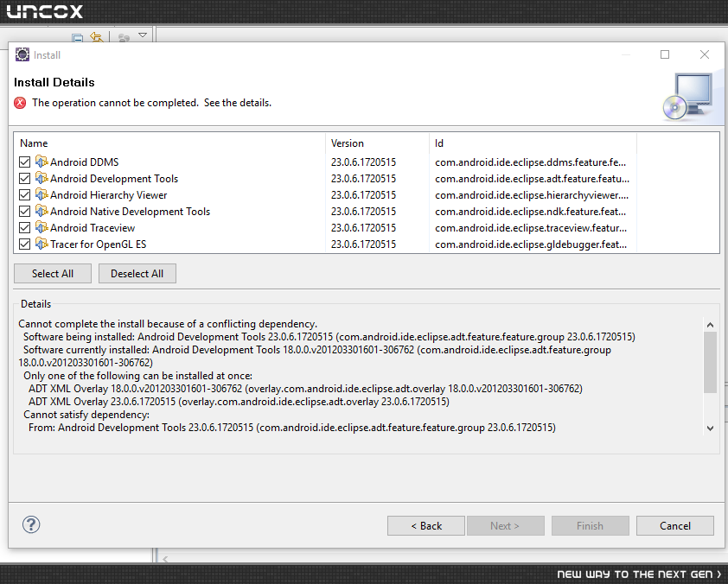Close the Install dialog with X

coord(705,54)
